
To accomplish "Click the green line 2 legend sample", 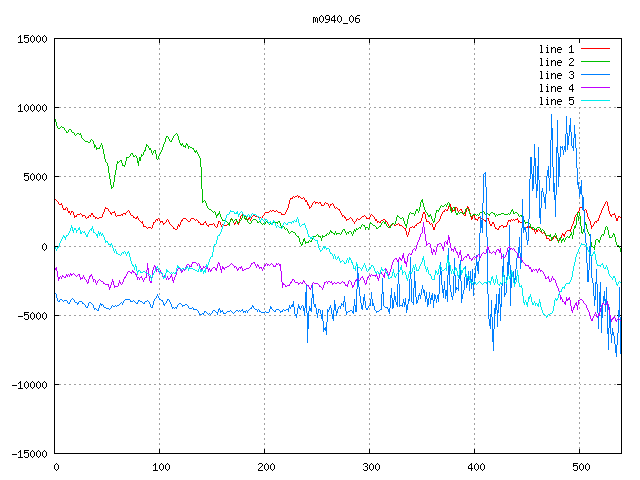I will point(595,62).
